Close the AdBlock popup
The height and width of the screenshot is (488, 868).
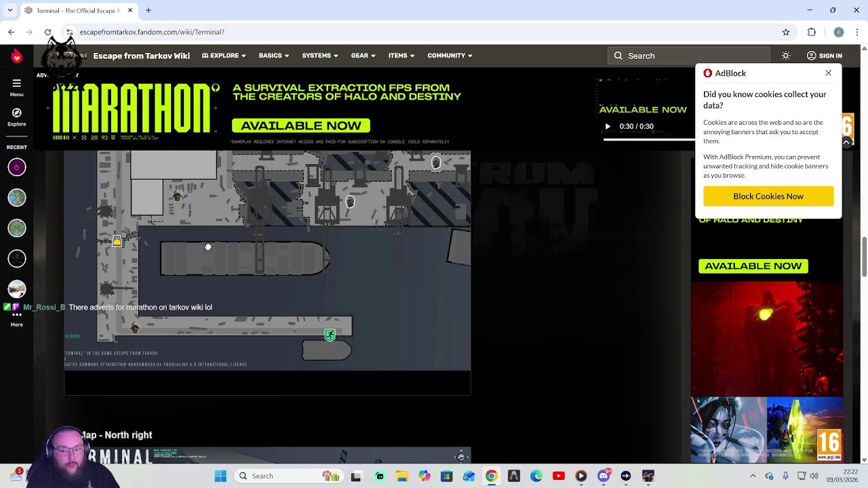(828, 73)
